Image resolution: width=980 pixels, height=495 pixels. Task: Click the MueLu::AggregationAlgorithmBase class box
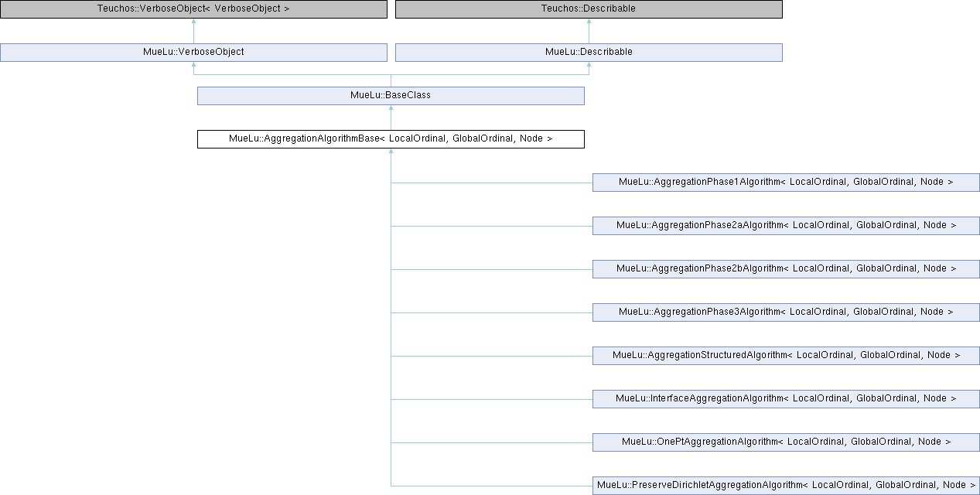tap(391, 138)
